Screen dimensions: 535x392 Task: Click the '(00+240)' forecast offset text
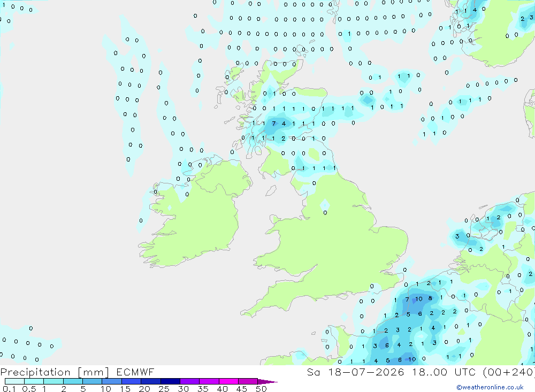click(x=509, y=372)
